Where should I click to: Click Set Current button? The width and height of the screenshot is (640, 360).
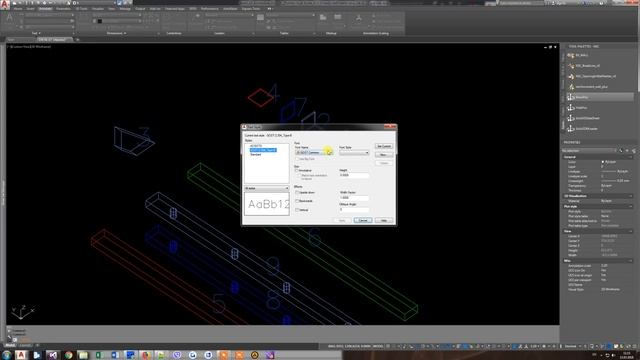(384, 146)
